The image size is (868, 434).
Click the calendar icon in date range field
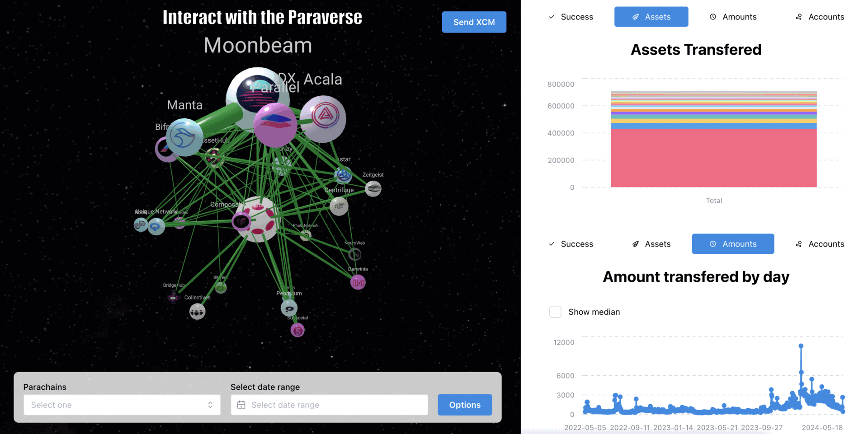[241, 405]
